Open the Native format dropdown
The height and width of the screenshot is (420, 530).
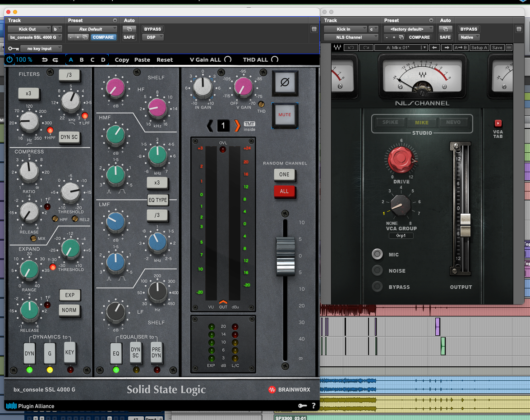[469, 37]
